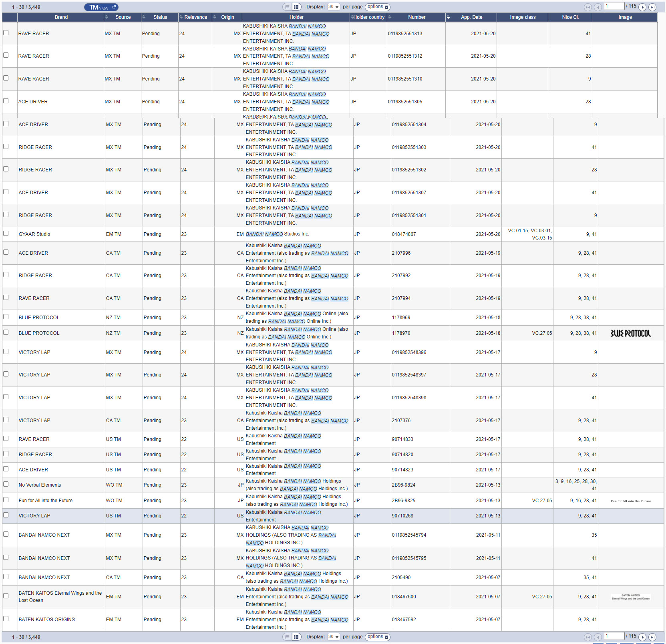Tick checkbox for VICTORY LAP 2107376
This screenshot has width=666, height=644.
pyautogui.click(x=6, y=420)
